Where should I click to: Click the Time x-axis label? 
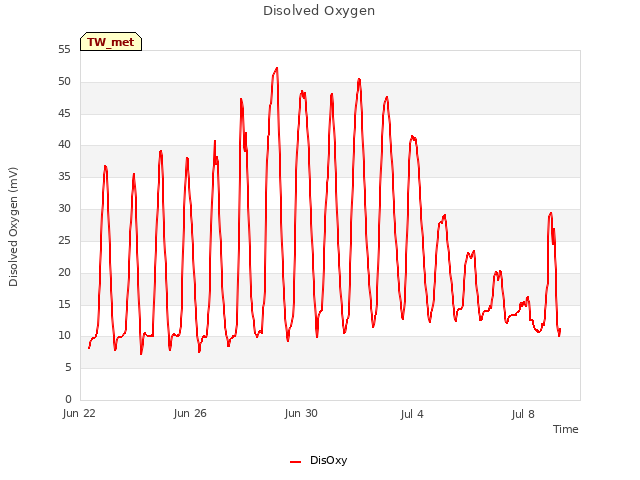[x=565, y=429]
